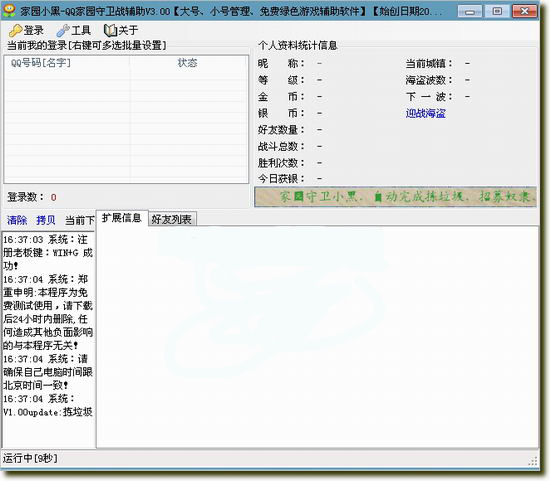This screenshot has height=481, width=550.
Task: Open the 关于 menu with book icon
Action: click(121, 31)
